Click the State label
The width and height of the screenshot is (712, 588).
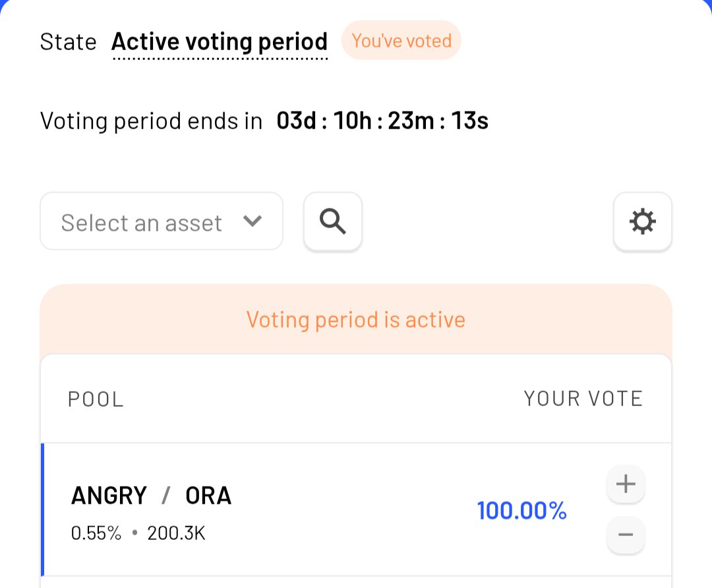(68, 42)
